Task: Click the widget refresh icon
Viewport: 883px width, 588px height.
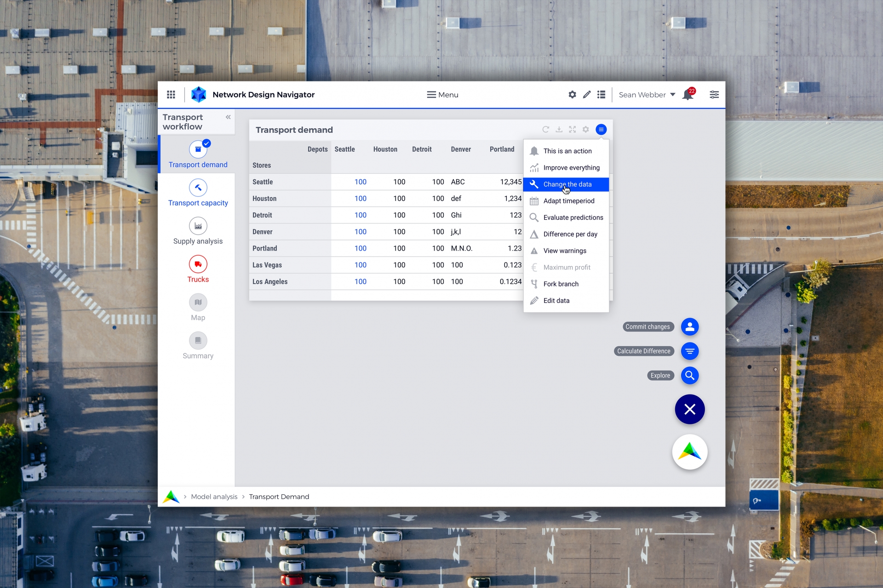Action: (545, 130)
